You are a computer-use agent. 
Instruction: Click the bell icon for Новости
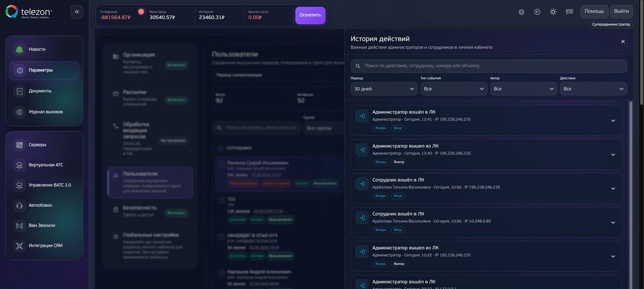(x=19, y=49)
